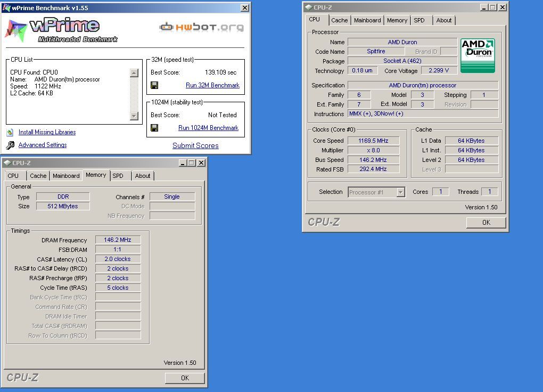The height and width of the screenshot is (392, 543).
Task: Click the CAS# Latency 2.0 clocks field
Action: pos(118,259)
